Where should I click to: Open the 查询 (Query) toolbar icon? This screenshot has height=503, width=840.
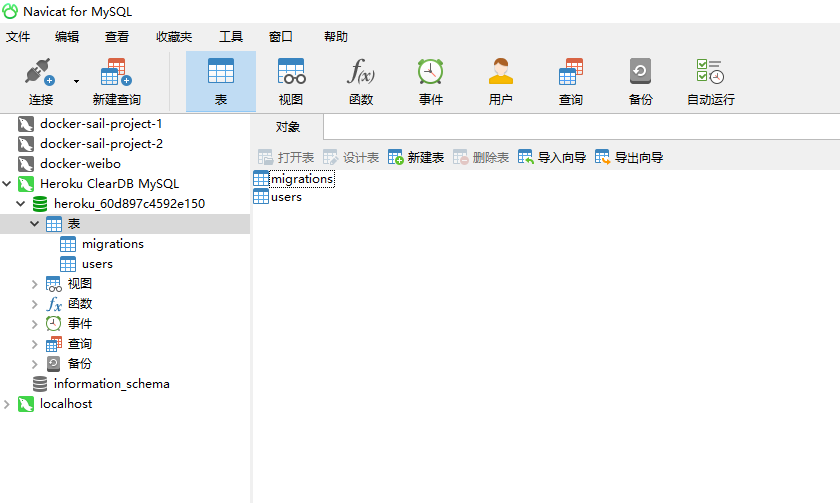(571, 71)
